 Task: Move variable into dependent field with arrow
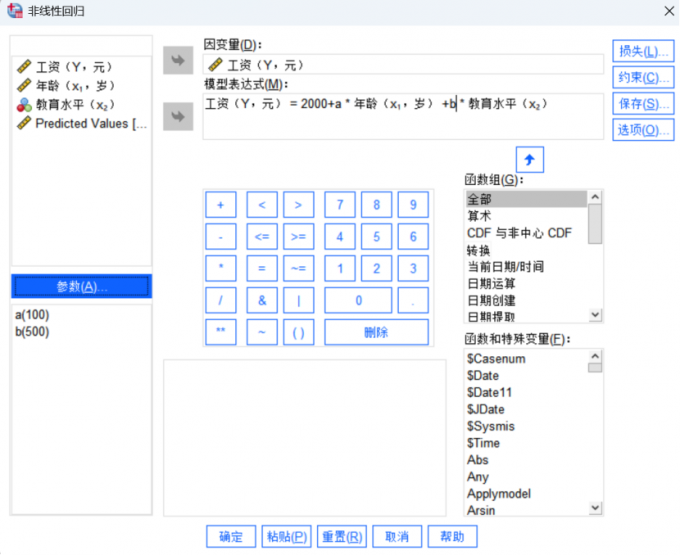[x=178, y=60]
